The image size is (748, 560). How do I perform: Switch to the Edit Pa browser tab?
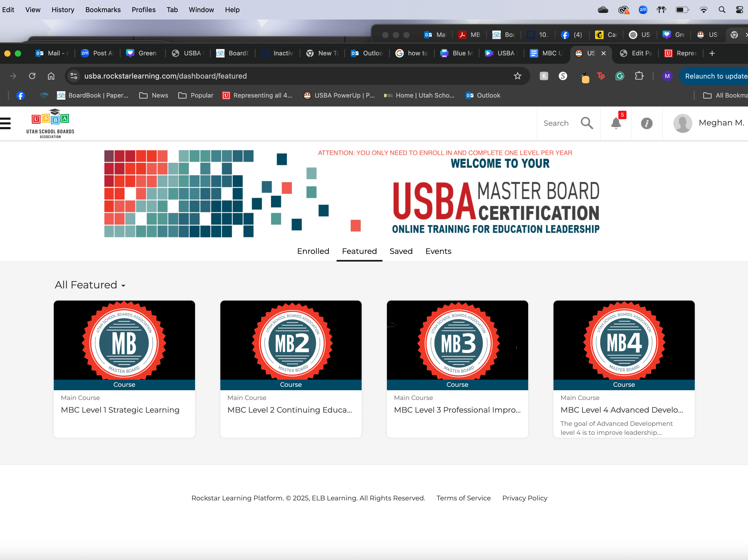636,53
